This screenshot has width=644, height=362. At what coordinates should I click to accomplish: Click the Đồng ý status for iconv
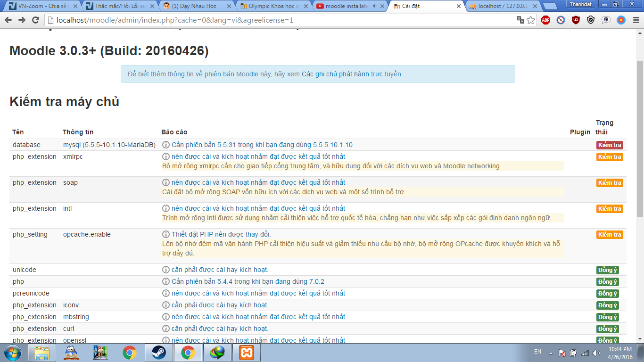[608, 305]
